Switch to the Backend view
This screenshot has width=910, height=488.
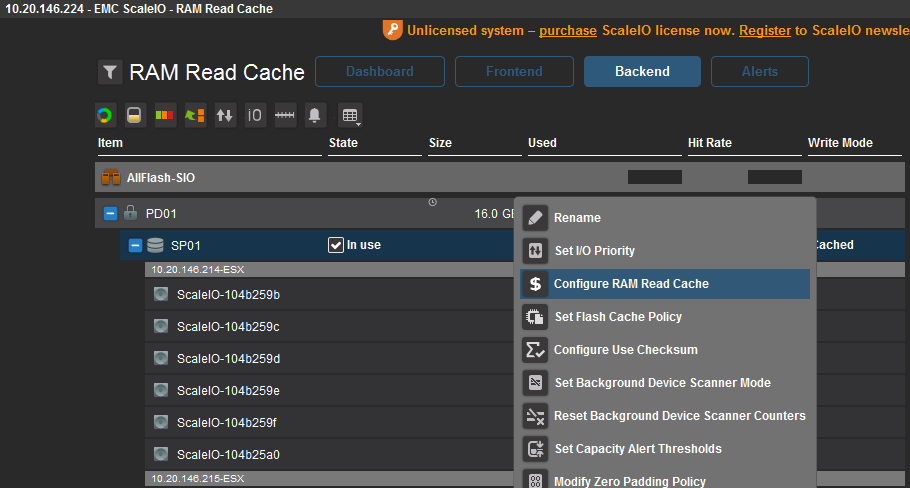(x=642, y=71)
